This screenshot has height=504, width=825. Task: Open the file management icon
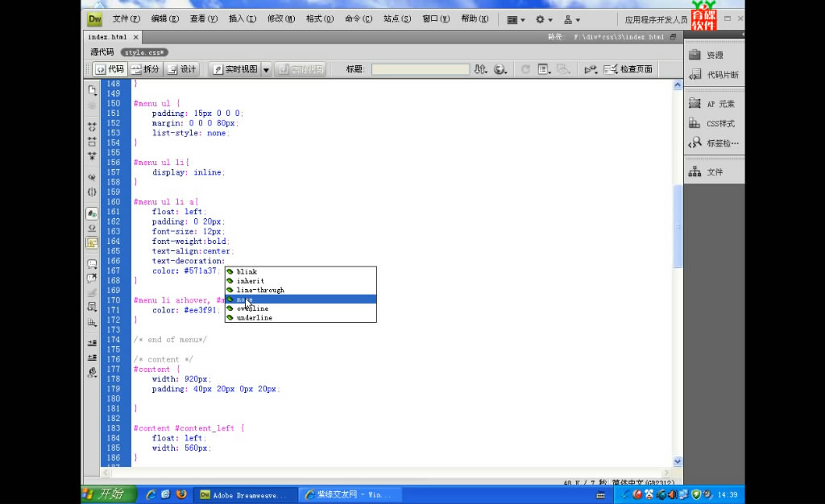pos(480,69)
